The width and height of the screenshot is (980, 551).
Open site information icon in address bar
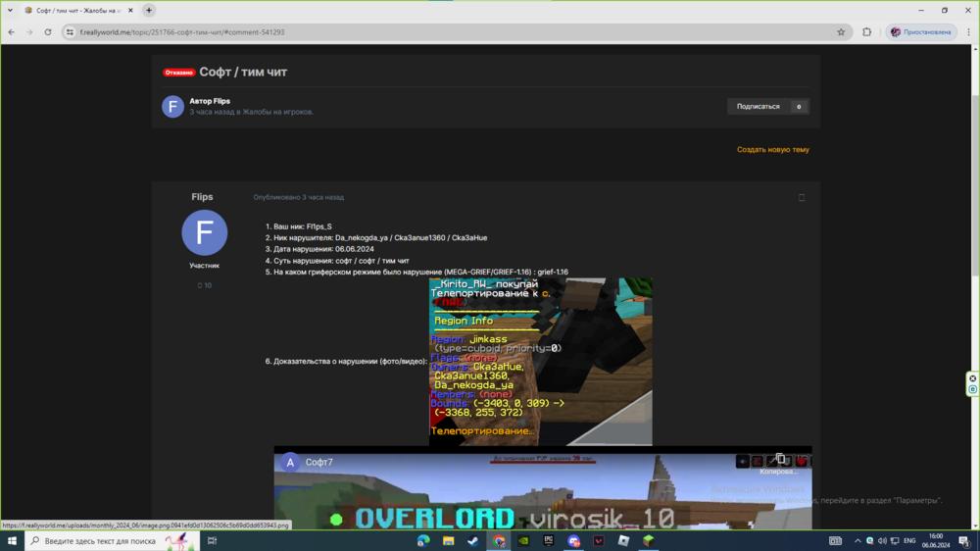tap(70, 32)
